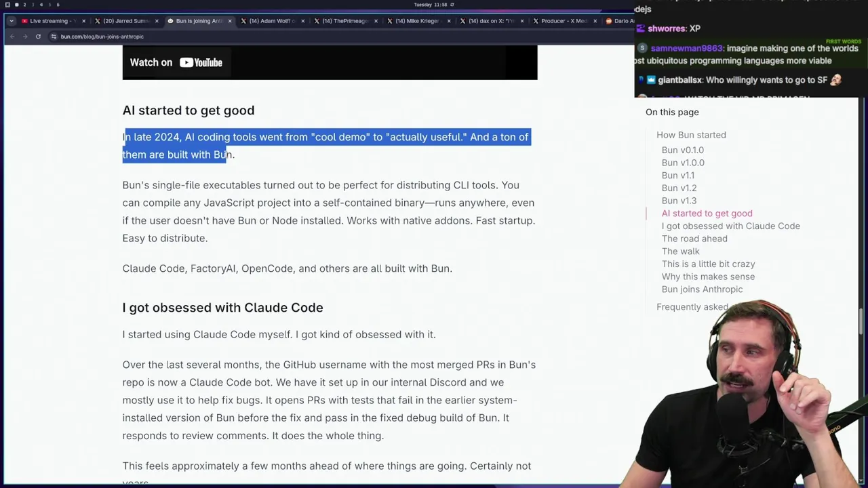Click the 'I started using Claude Code myself' sentence
868x488 pixels.
pos(279,334)
